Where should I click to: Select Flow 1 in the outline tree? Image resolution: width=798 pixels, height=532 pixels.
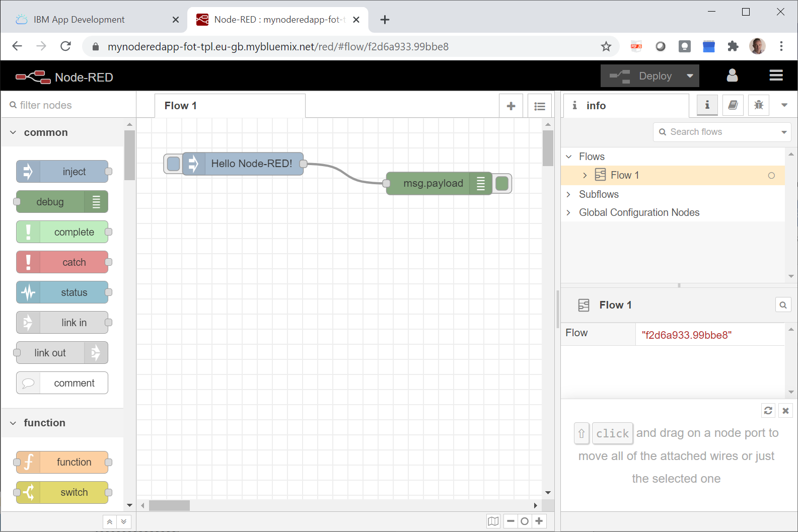coord(673,175)
